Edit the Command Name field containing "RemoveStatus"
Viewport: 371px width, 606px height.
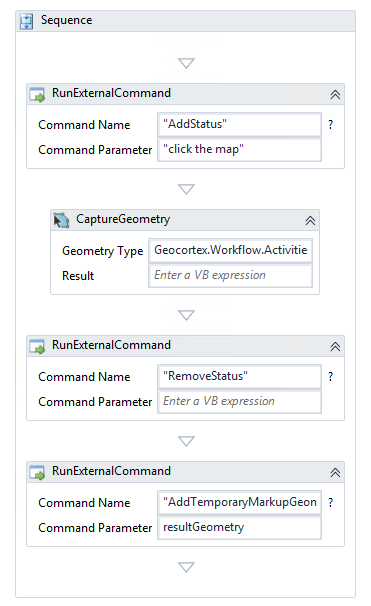(x=239, y=376)
